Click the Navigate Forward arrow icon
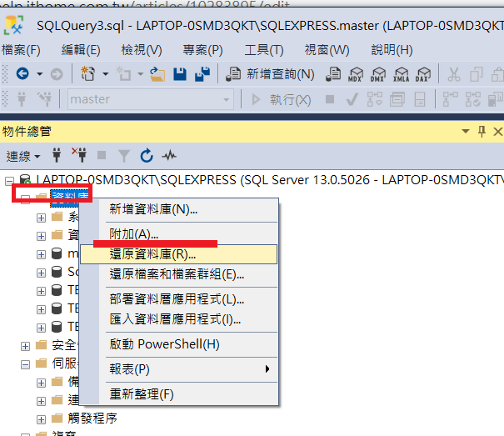 57,74
